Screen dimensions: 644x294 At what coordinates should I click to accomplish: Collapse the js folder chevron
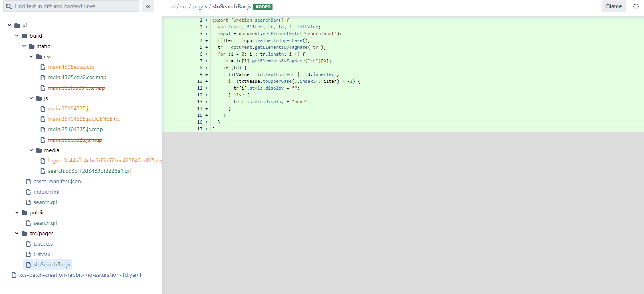tap(31, 98)
